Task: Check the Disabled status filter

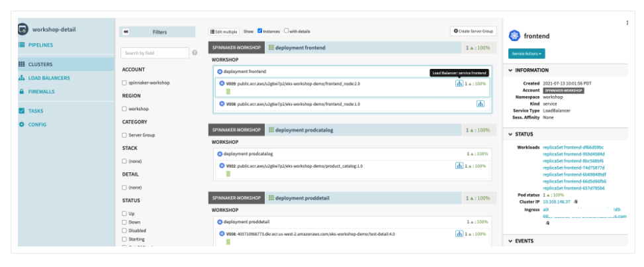Action: click(x=124, y=231)
